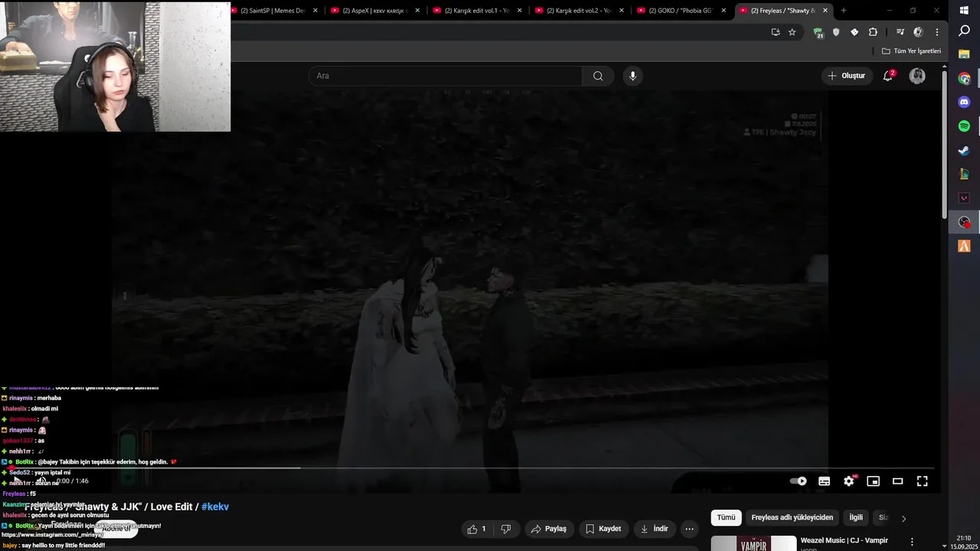Screen dimensions: 980x551
Task: Open the Windows Start menu
Action: coord(965,11)
